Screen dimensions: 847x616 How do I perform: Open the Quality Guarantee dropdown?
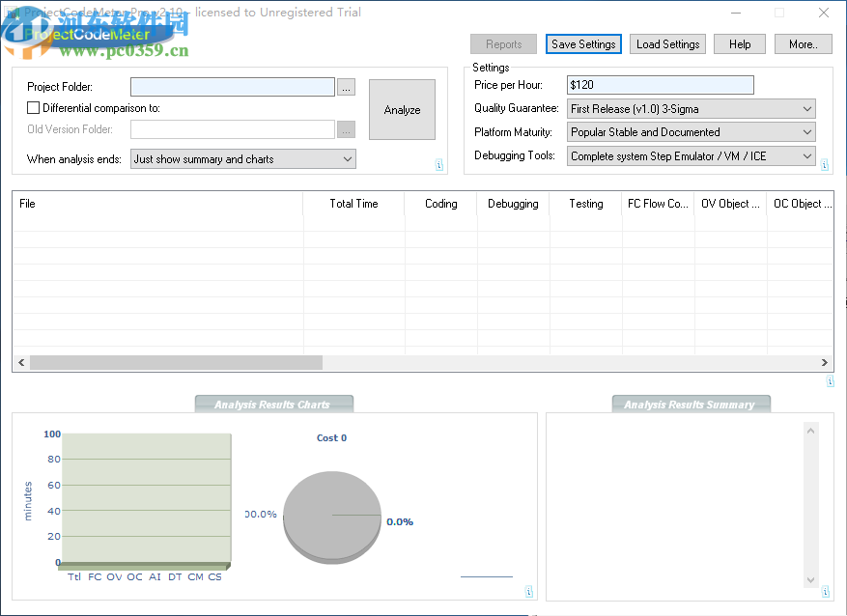tap(691, 109)
